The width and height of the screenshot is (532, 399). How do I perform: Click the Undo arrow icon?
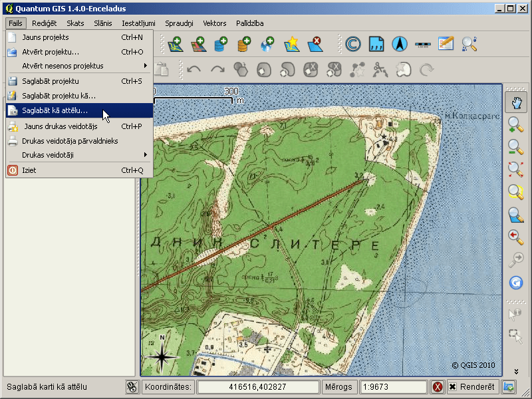(194, 70)
